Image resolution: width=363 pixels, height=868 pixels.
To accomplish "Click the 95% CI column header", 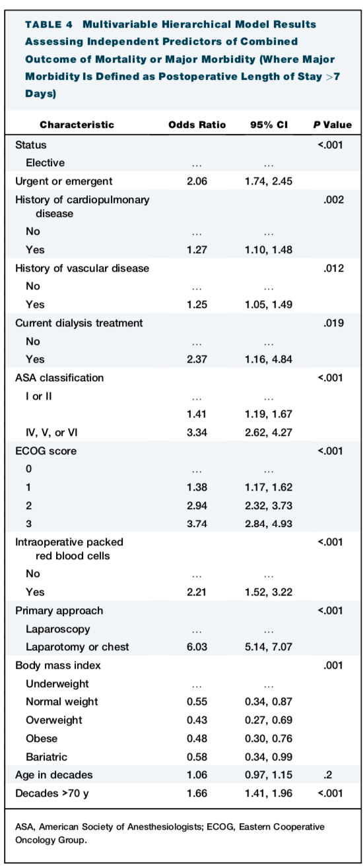I will (269, 125).
